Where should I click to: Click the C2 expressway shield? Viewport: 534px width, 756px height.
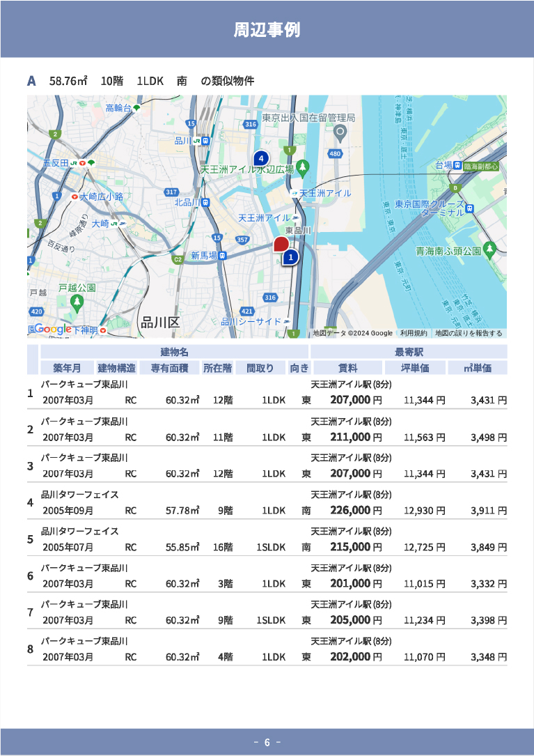tap(178, 259)
